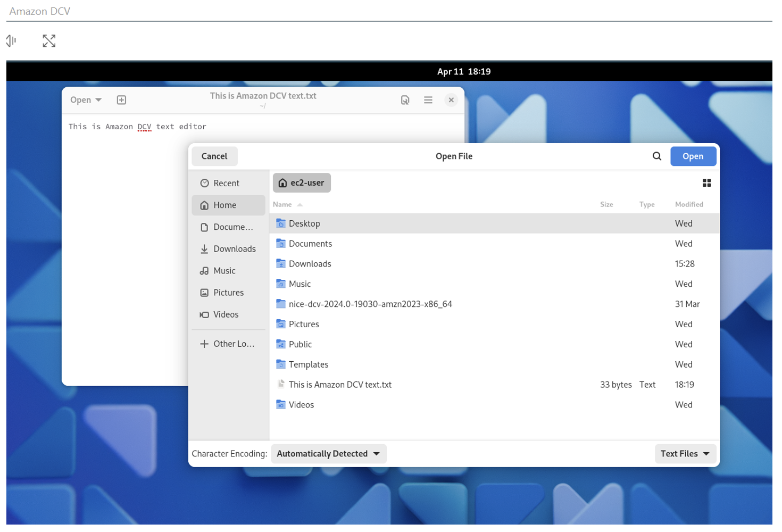This screenshot has height=532, width=782.
Task: Go to Docume… label in sidebar
Action: pyautogui.click(x=233, y=227)
